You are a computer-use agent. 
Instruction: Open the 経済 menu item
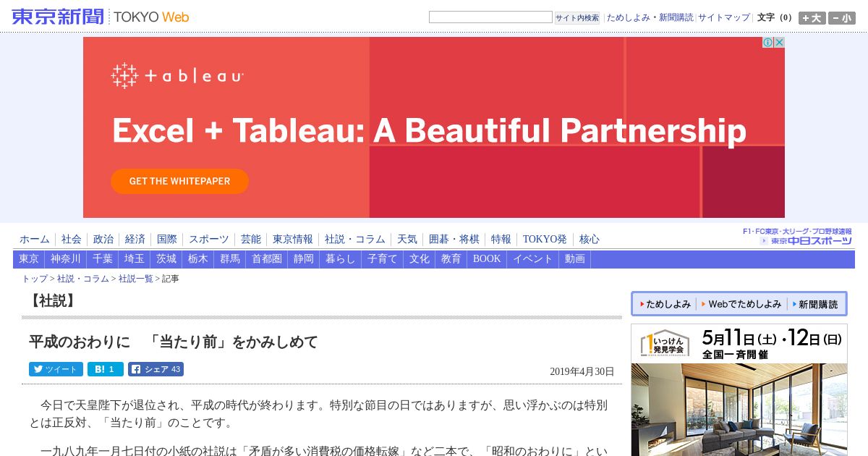135,239
